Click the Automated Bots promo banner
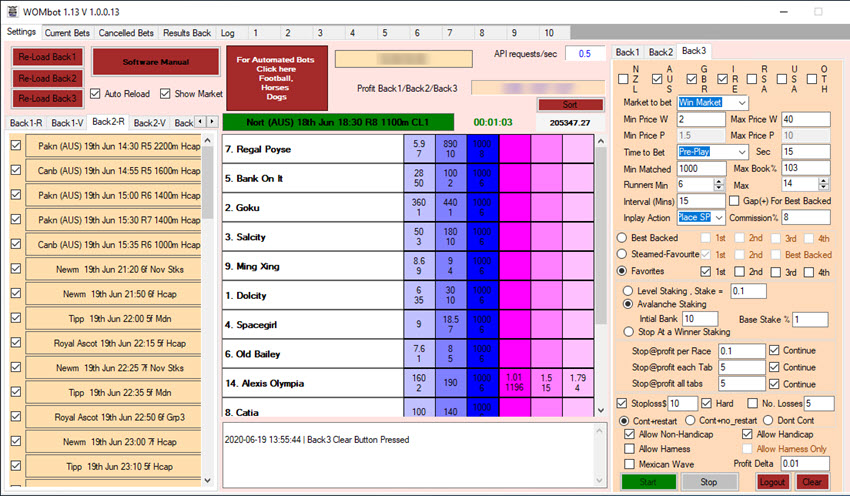850x496 pixels. tap(276, 77)
